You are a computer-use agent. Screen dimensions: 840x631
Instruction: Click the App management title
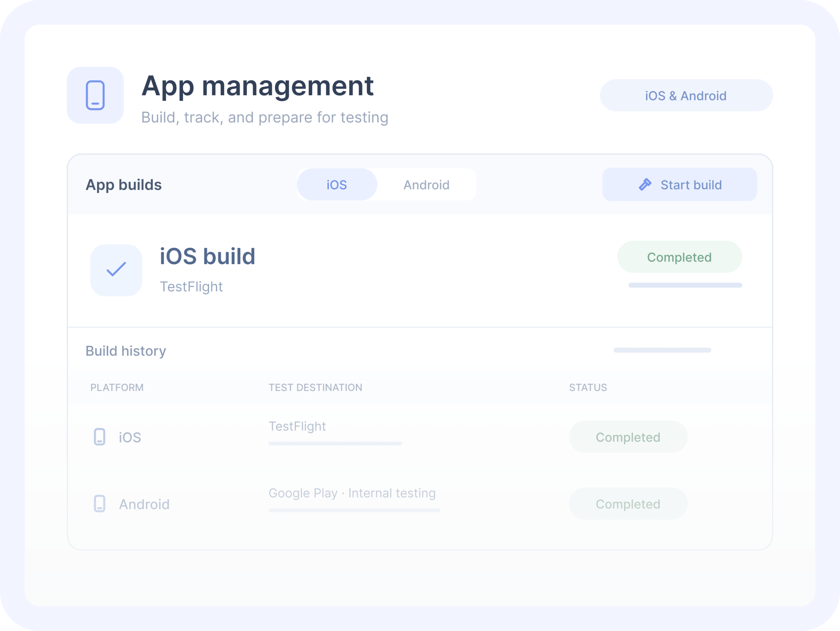tap(258, 87)
